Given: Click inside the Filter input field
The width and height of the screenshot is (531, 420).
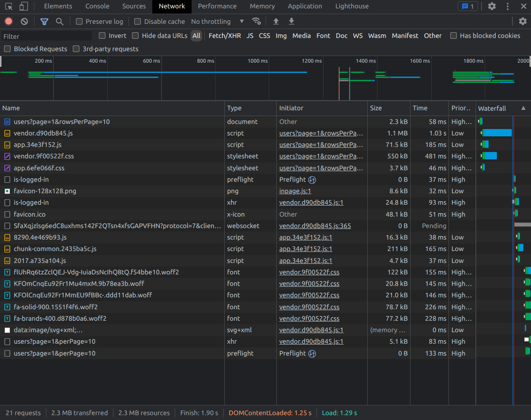Looking at the screenshot, I should pos(44,36).
